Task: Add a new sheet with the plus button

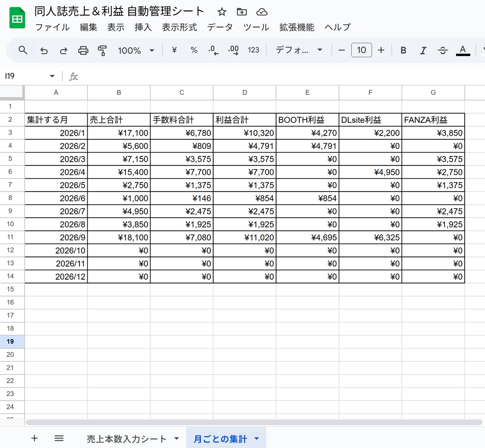Action: point(35,439)
